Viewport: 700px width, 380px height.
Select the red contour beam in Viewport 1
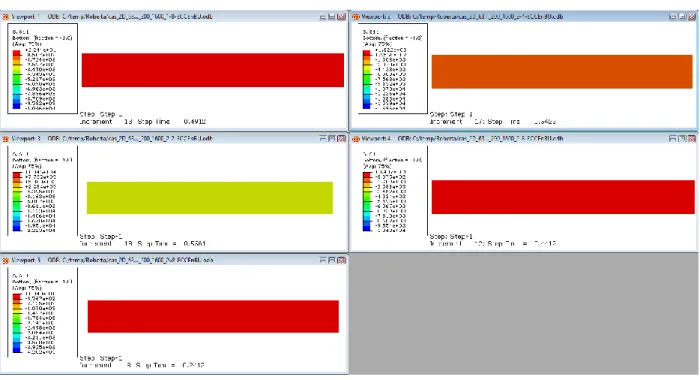[212, 70]
